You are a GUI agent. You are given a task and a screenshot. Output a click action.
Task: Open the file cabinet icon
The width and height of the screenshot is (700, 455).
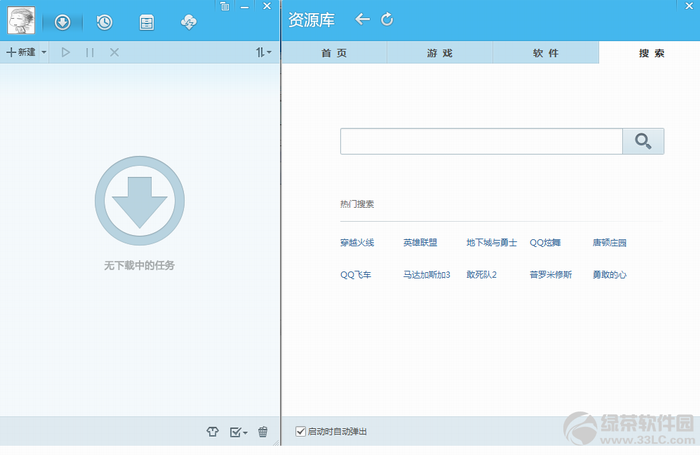coord(147,22)
